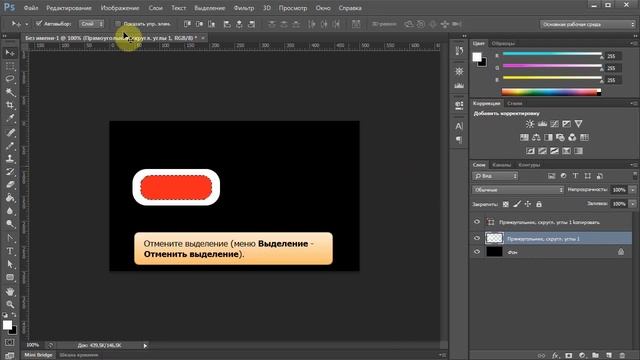Hide the top rounded rectangle copy layer

tap(477, 222)
